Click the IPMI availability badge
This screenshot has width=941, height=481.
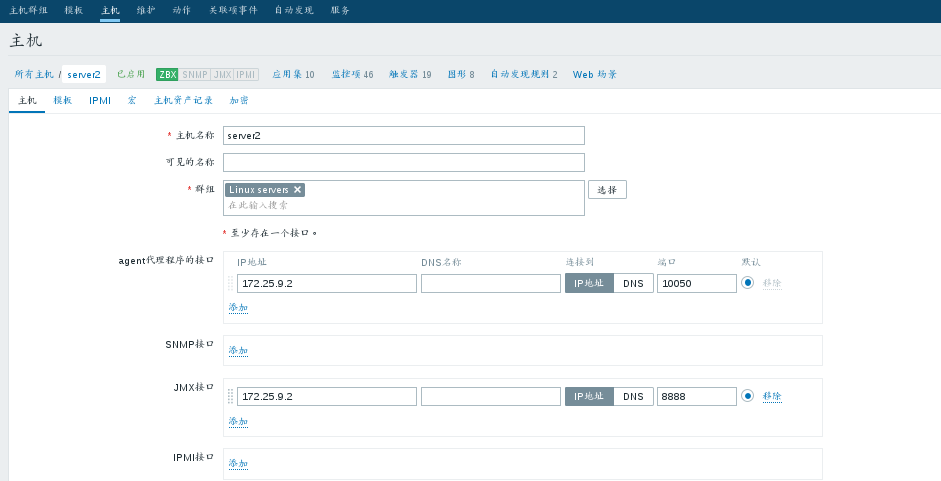246,74
